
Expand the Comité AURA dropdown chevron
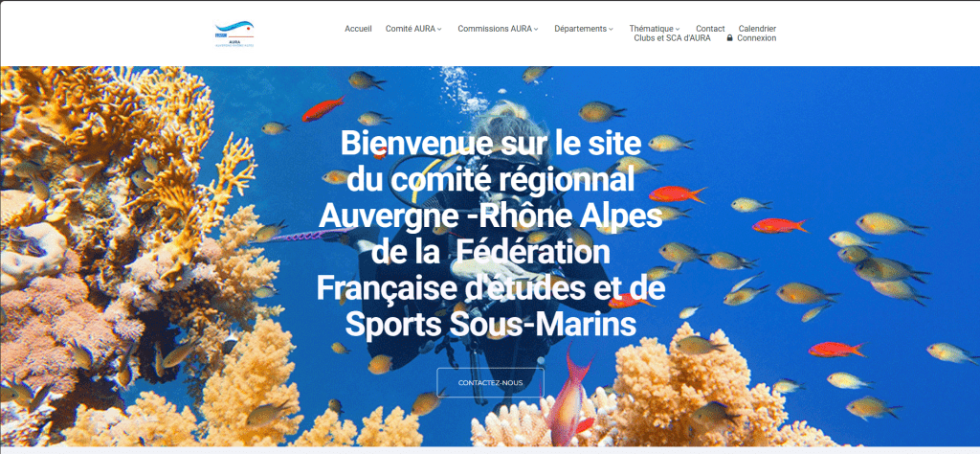(439, 30)
